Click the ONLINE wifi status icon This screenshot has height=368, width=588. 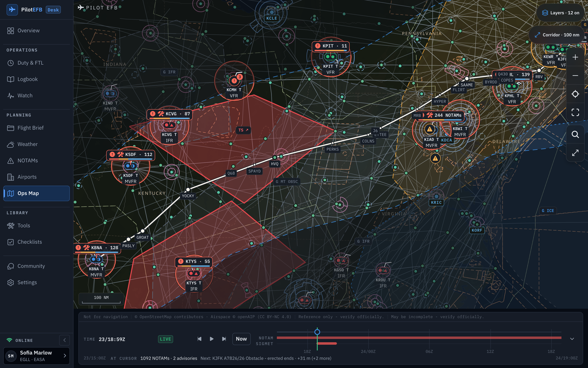tap(9, 340)
